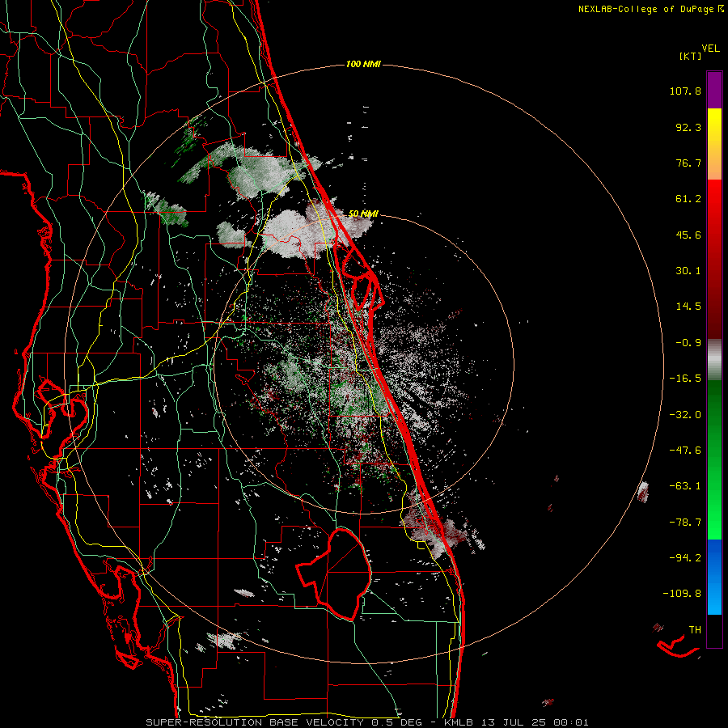Click the [KT] units label
This screenshot has height=728, width=728.
coord(690,56)
